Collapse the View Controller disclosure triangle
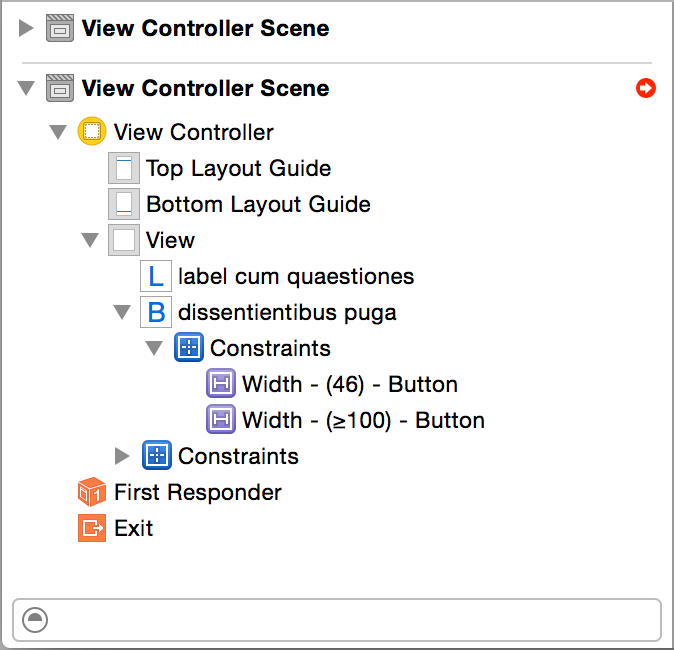 (x=58, y=132)
